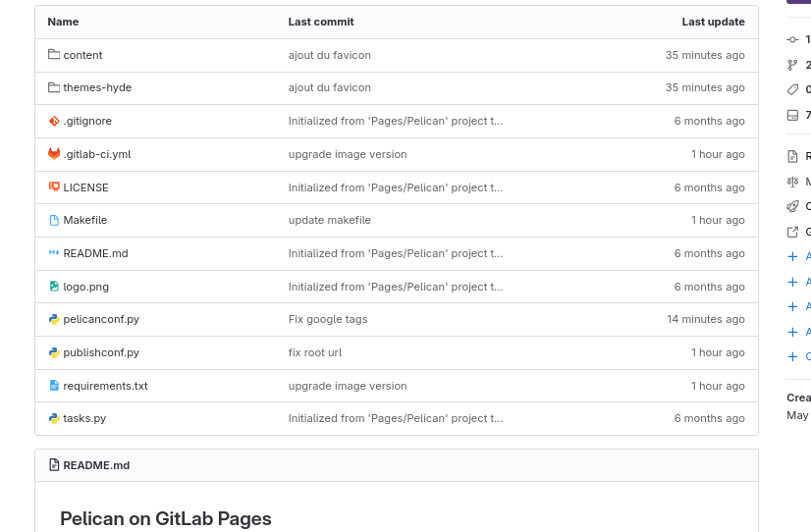This screenshot has width=811, height=532.
Task: Click the rocket icon in the right sidebar
Action: point(792,206)
